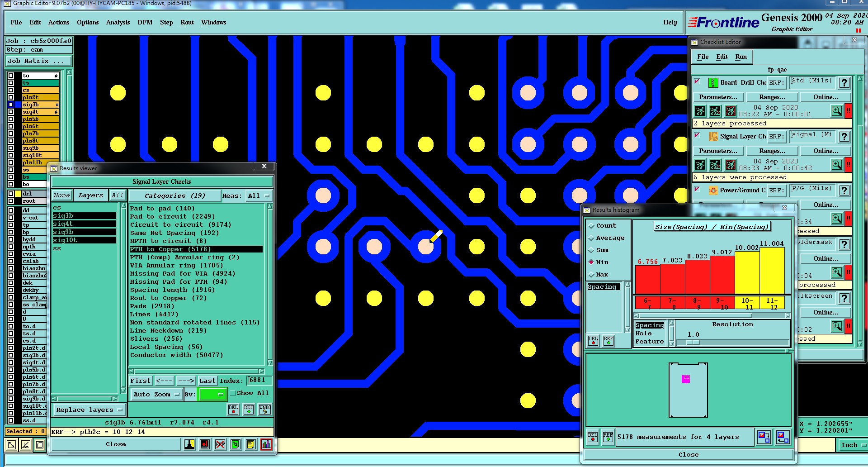Click Close in the Results viewer

pyautogui.click(x=116, y=444)
